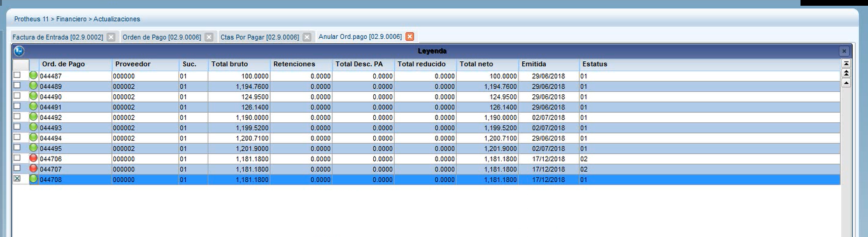The image size is (868, 237).
Task: Click the Suc. column header
Action: click(x=193, y=64)
